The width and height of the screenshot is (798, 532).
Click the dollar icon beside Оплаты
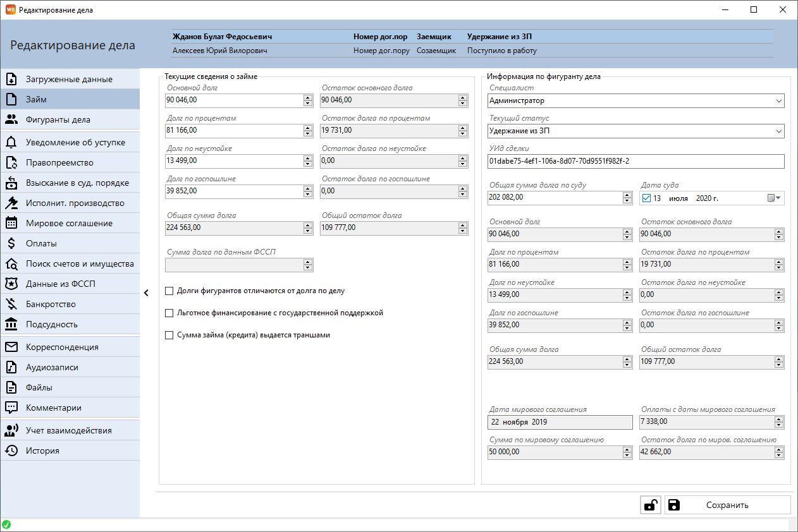(x=11, y=243)
